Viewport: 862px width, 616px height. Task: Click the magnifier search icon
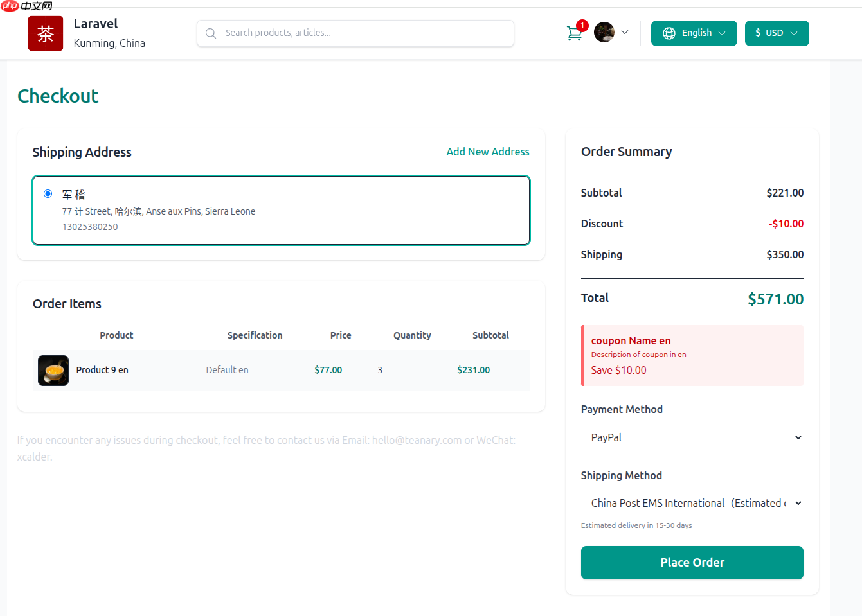211,33
